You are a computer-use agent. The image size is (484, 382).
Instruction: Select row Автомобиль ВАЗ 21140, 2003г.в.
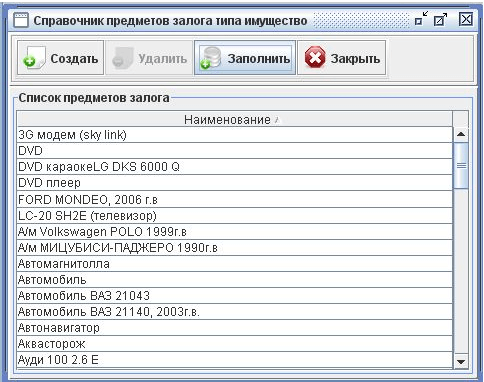235,311
